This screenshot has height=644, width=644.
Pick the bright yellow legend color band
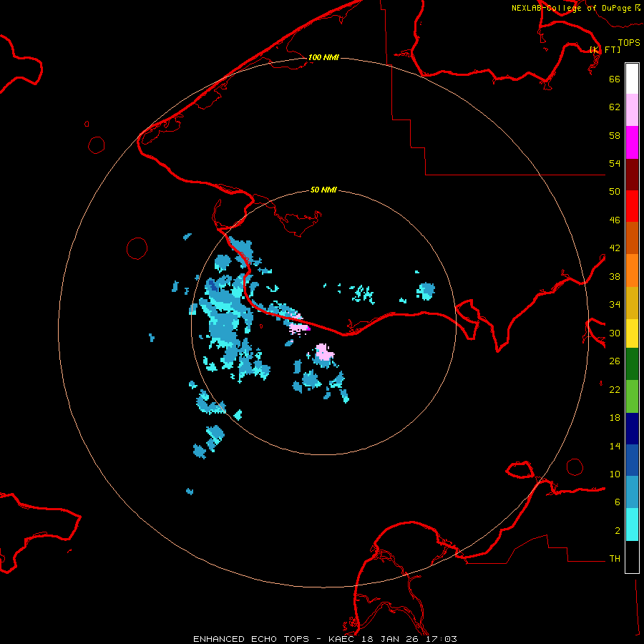click(x=632, y=333)
